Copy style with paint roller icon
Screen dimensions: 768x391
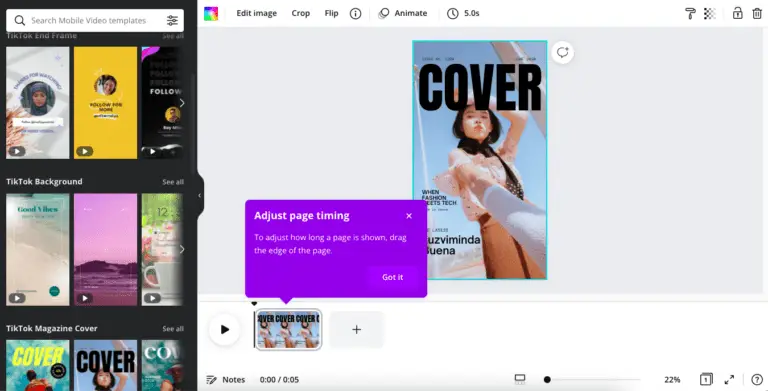tap(690, 14)
